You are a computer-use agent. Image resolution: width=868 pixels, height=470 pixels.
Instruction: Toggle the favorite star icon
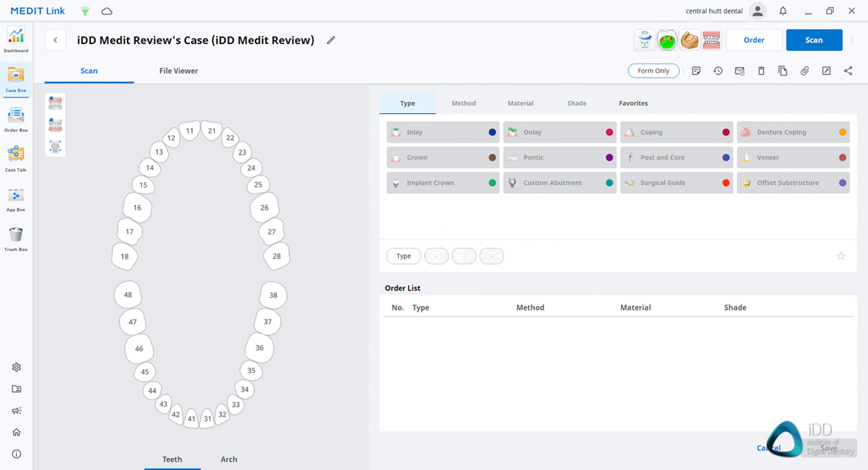click(840, 256)
